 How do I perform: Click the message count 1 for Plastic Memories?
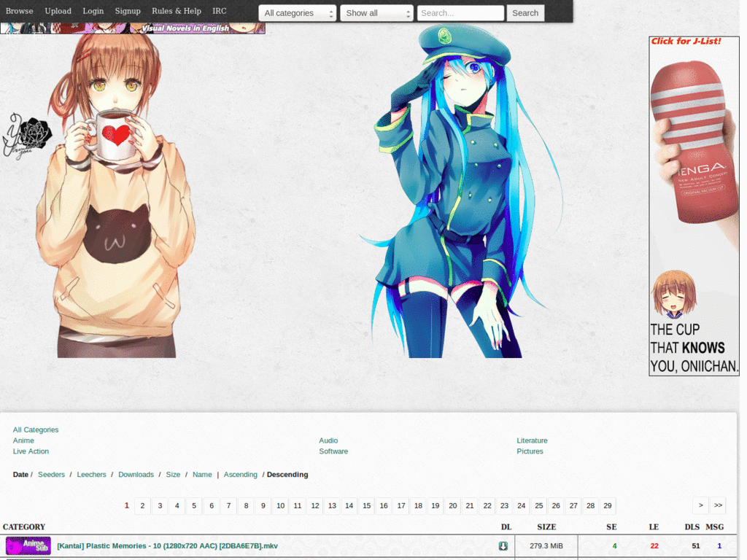(719, 545)
